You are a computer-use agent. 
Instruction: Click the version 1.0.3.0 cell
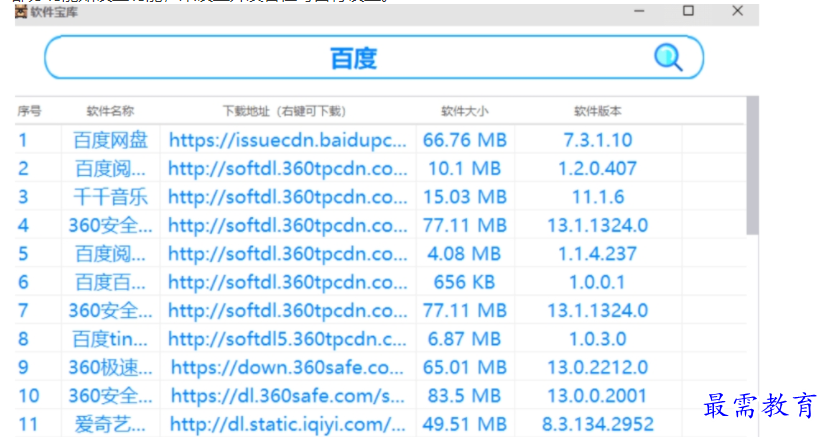[x=598, y=339]
